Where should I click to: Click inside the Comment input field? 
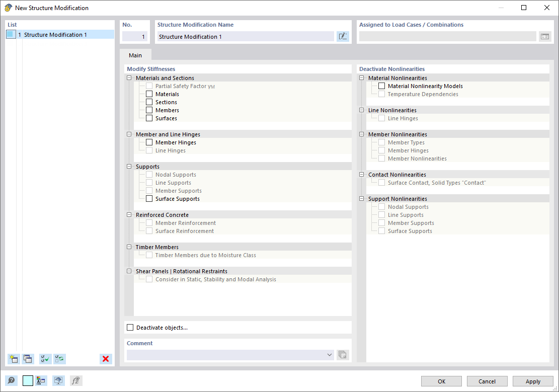tap(226, 355)
